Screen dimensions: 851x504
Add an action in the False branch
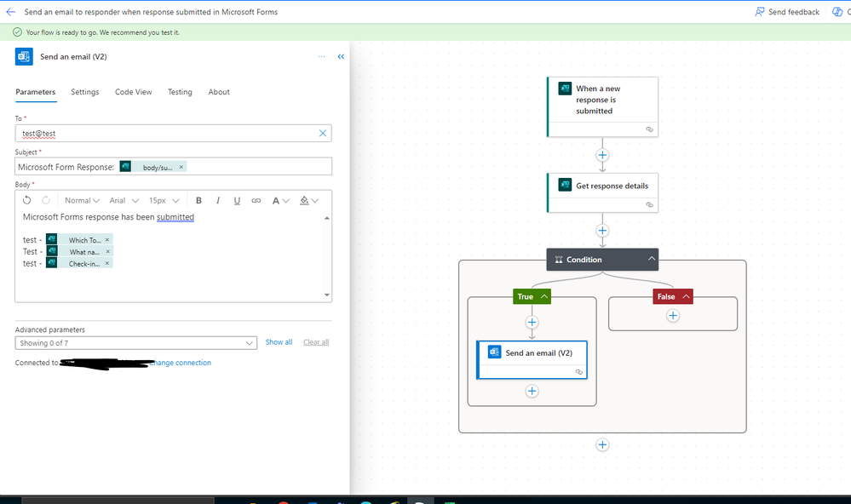pyautogui.click(x=673, y=316)
